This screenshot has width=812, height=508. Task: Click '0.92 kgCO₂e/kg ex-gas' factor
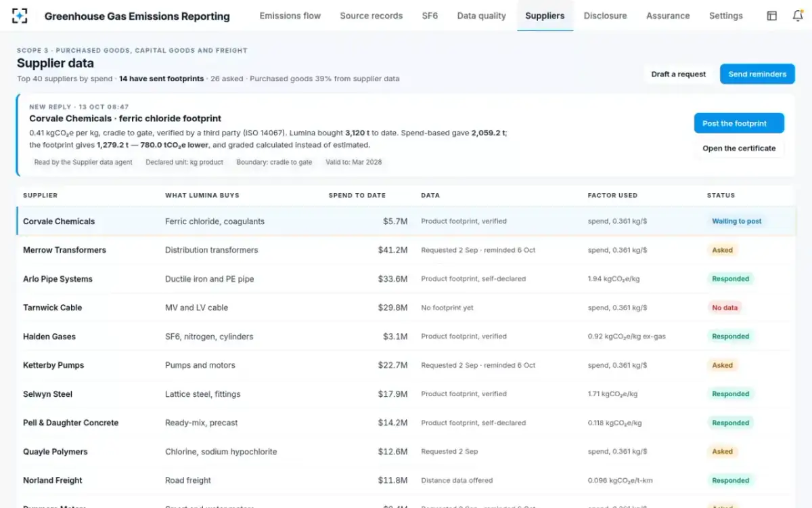[x=627, y=337]
